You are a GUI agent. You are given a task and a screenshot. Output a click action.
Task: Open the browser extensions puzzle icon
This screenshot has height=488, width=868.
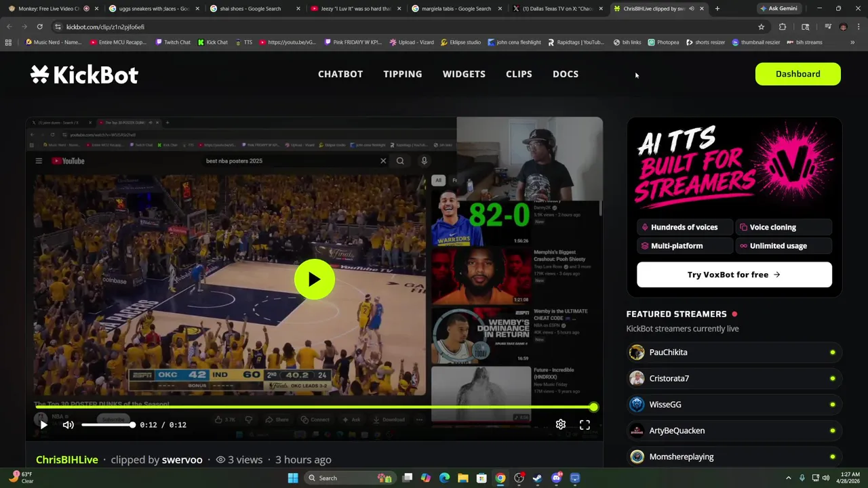(x=783, y=27)
